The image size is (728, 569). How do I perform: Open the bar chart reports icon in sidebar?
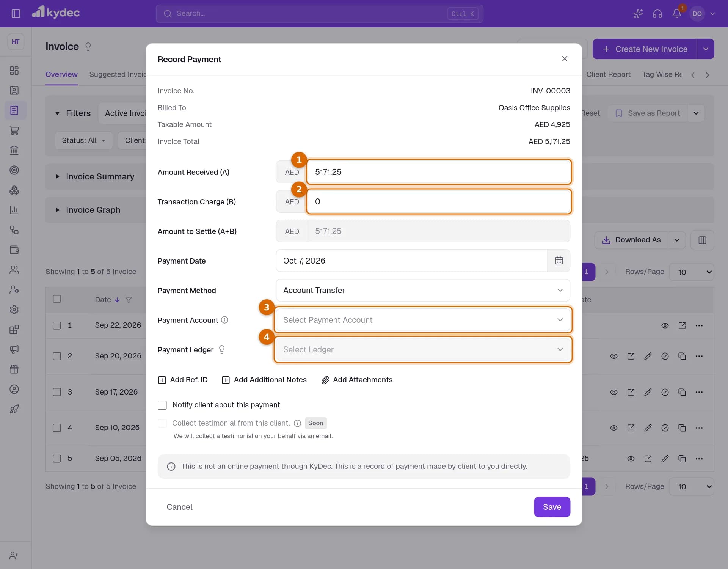[14, 210]
